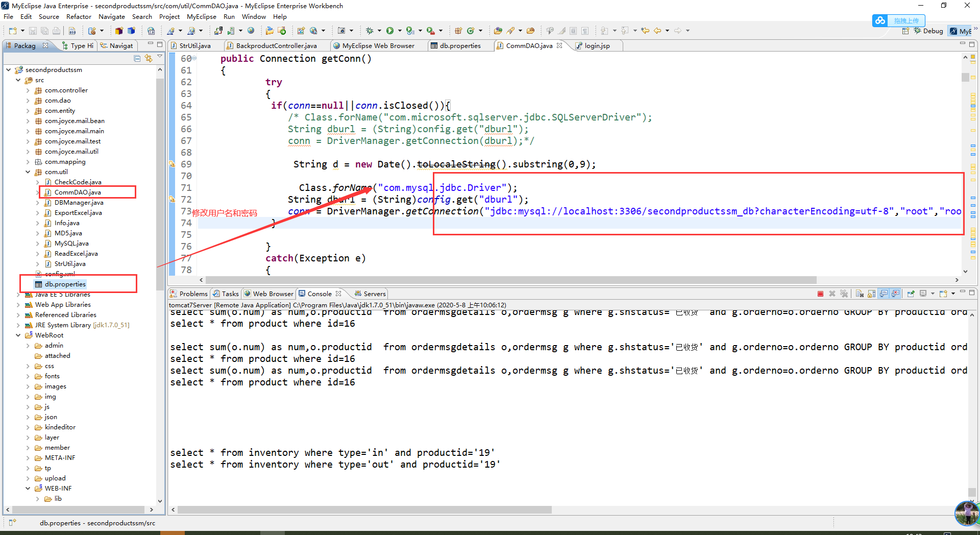This screenshot has height=535, width=980.
Task: Click the Search flashlight toolbar icon
Action: 510,31
